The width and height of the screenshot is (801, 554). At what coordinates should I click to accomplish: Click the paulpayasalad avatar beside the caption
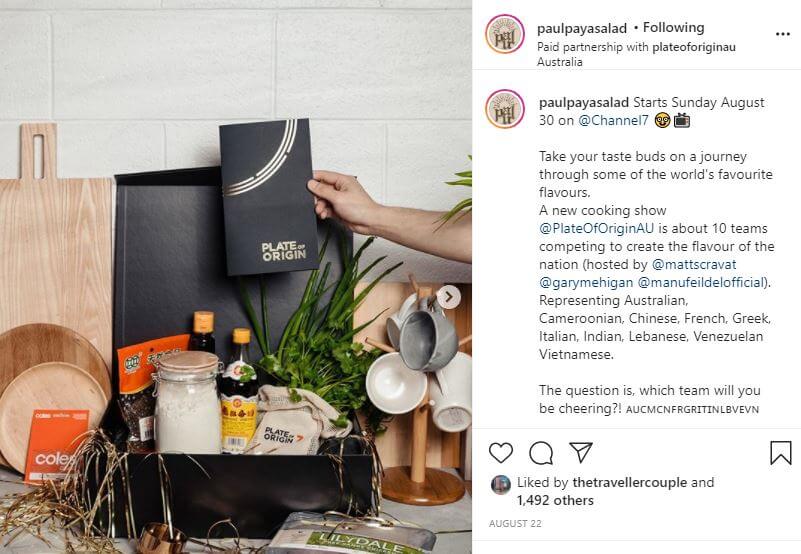coord(505,108)
